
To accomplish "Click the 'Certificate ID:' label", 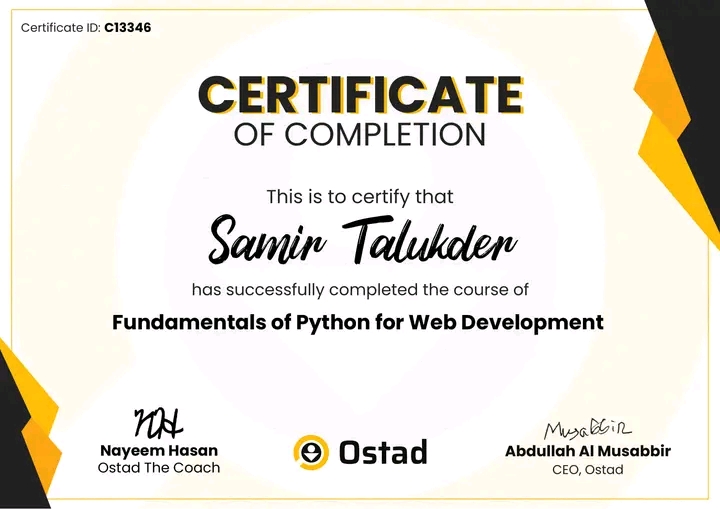I will [x=61, y=28].
